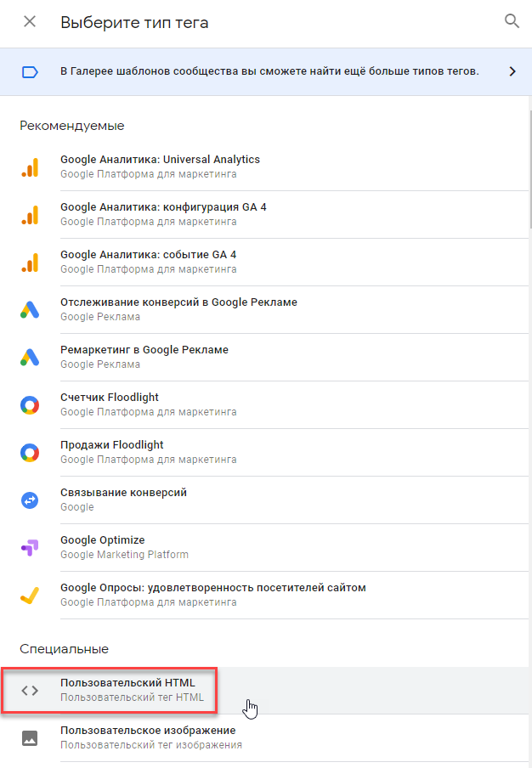The height and width of the screenshot is (768, 532).
Task: Click the Пользовательское изображение picture icon
Action: click(30, 738)
